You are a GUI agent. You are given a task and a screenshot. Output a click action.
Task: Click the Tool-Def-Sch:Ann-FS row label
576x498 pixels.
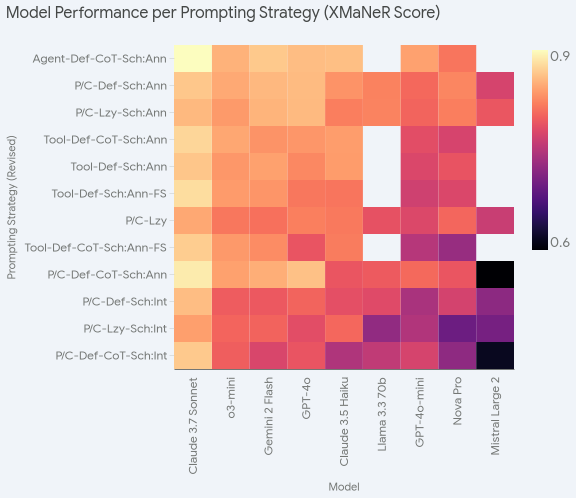click(109, 194)
